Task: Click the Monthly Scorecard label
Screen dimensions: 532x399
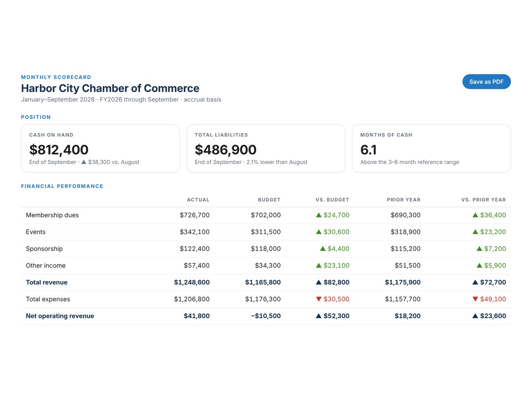Action: [x=56, y=77]
